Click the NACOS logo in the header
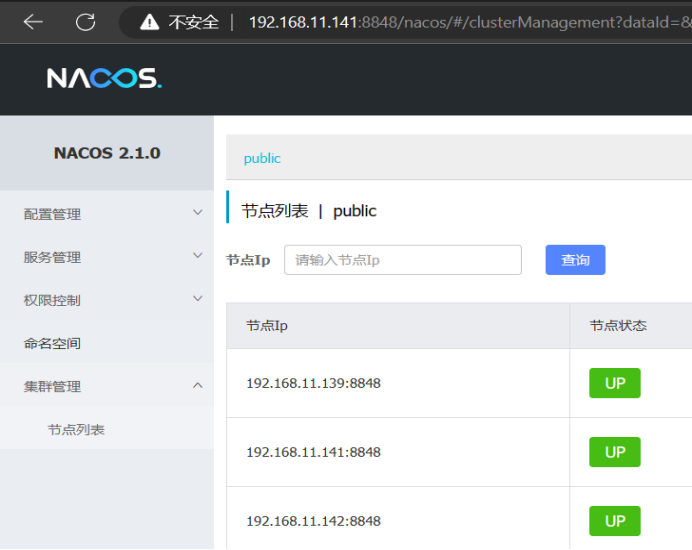Screen dimensions: 692x550 click(x=104, y=78)
